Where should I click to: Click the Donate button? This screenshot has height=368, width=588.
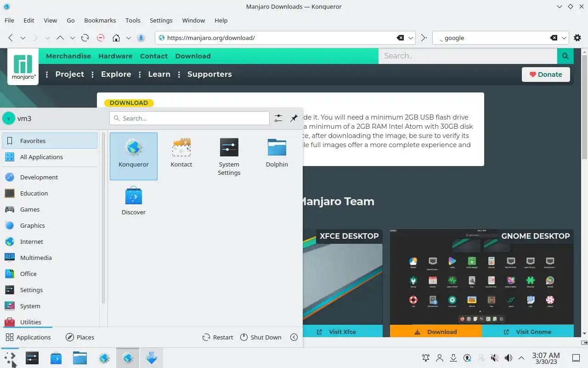546,75
